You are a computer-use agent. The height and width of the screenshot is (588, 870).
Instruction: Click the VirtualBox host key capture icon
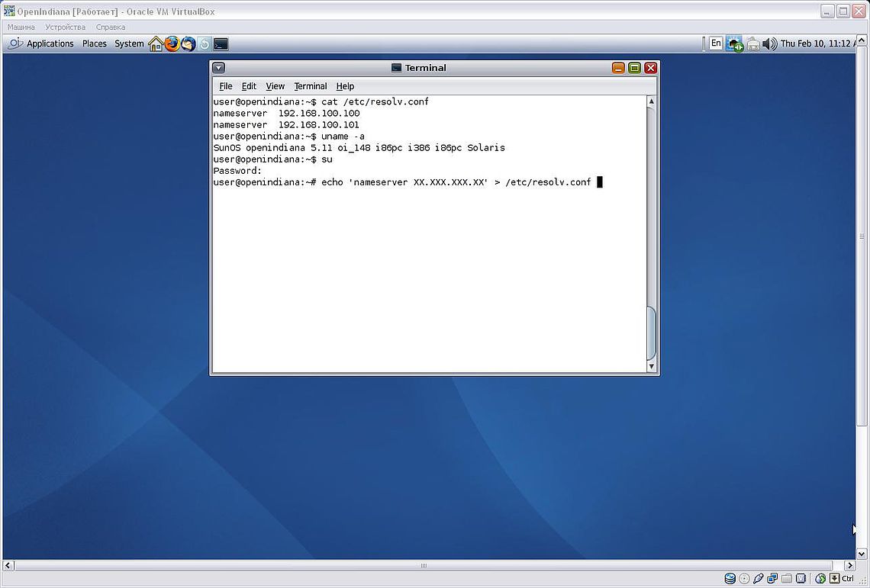[834, 579]
